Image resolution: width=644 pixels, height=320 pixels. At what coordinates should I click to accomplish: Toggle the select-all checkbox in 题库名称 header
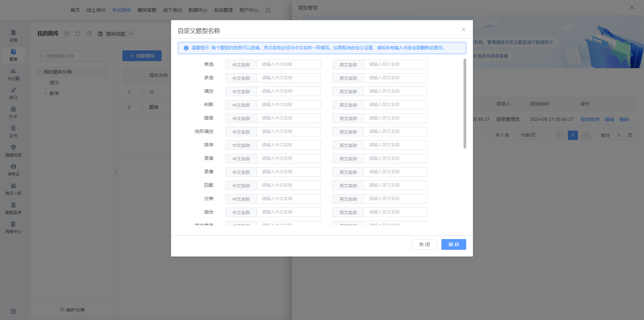142,75
